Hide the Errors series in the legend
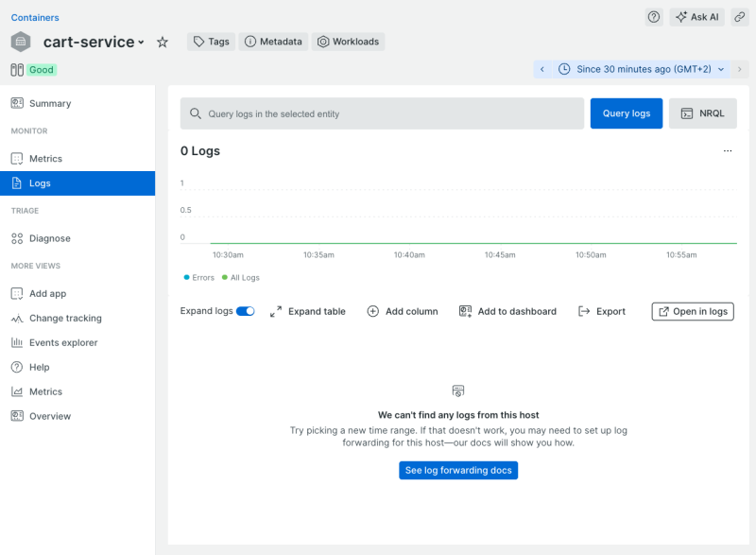Image resolution: width=756 pixels, height=555 pixels. click(x=204, y=277)
